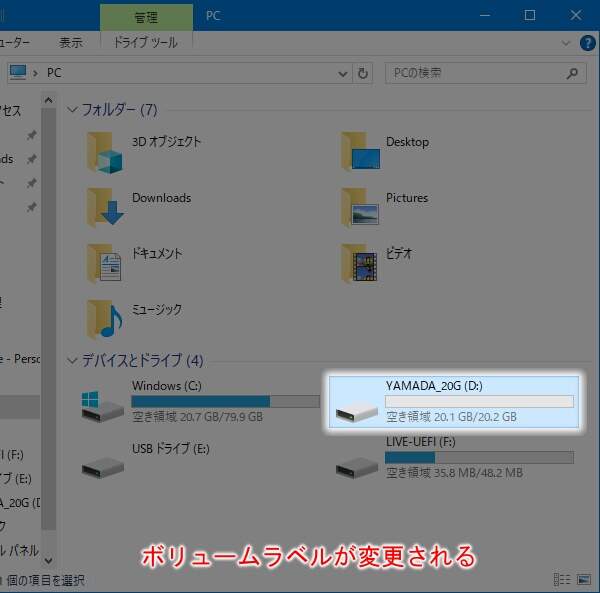Open the ミュージック folder icon
The height and width of the screenshot is (593, 600).
[104, 319]
